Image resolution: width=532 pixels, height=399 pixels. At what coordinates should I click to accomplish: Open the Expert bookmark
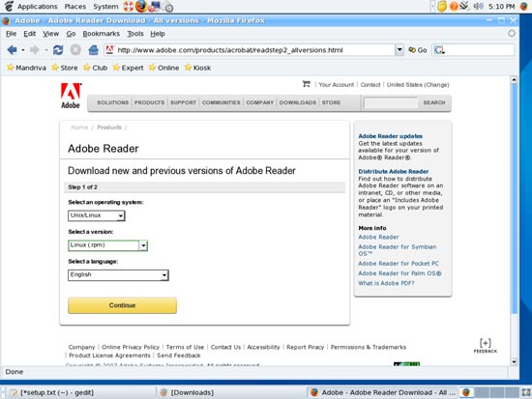point(128,68)
